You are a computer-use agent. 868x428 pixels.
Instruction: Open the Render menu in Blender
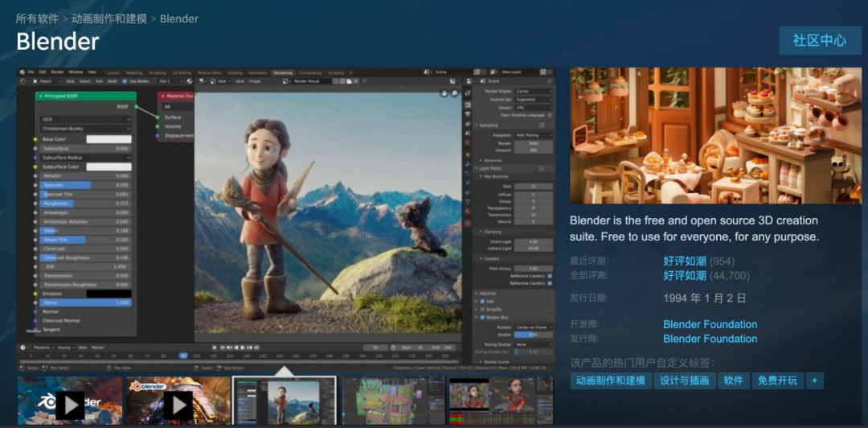[58, 72]
